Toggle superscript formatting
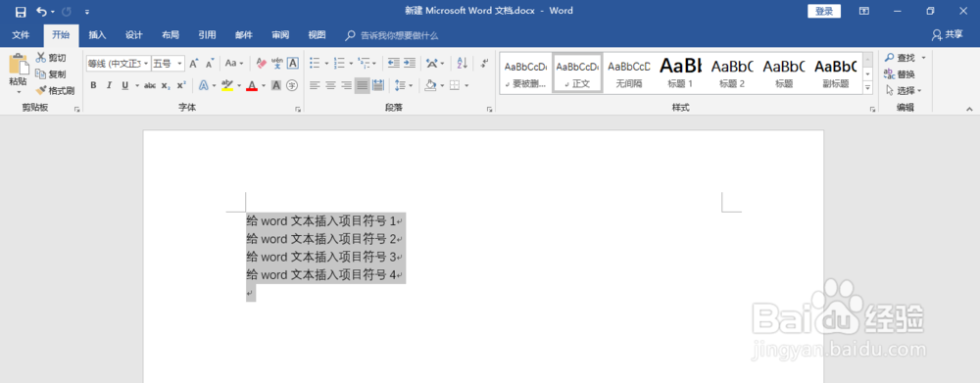The width and height of the screenshot is (980, 383). pos(180,85)
